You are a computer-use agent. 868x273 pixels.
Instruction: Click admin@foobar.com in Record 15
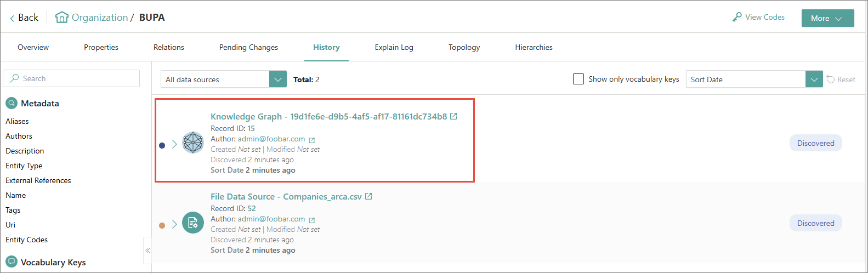tap(271, 139)
